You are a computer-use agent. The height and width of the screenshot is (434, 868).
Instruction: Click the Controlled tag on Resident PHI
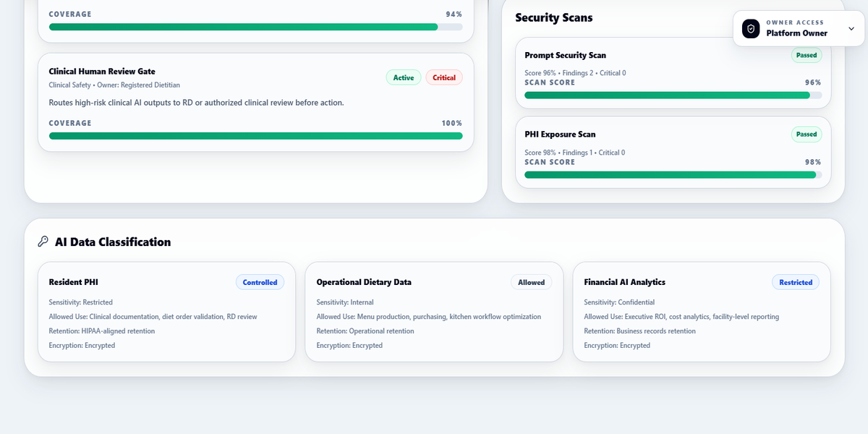click(260, 282)
